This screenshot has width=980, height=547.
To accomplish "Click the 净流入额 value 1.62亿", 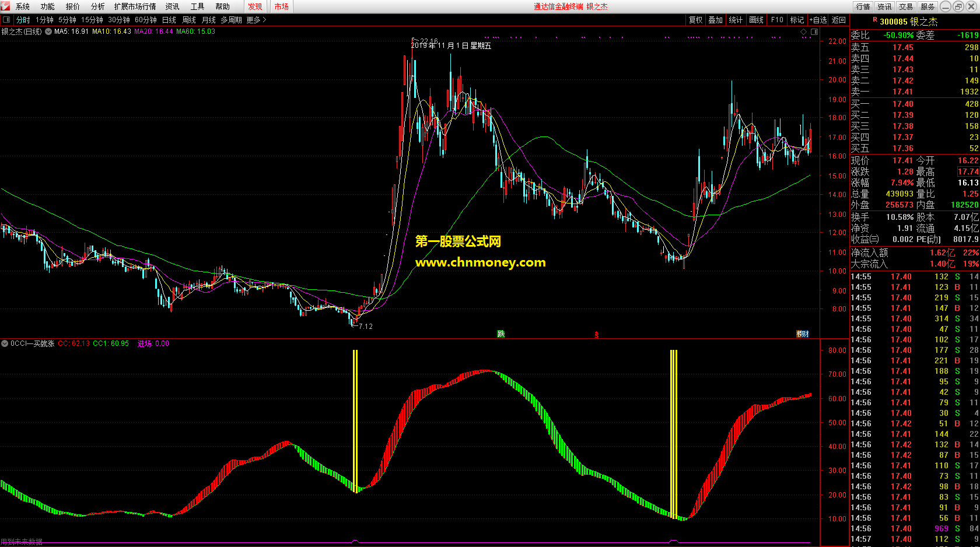I will pyautogui.click(x=943, y=253).
